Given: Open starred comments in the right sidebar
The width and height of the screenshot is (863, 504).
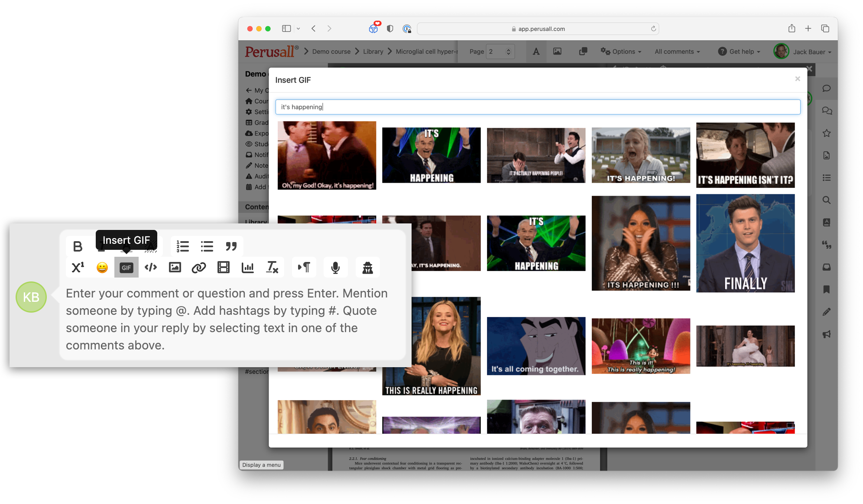Looking at the screenshot, I should pos(827,133).
